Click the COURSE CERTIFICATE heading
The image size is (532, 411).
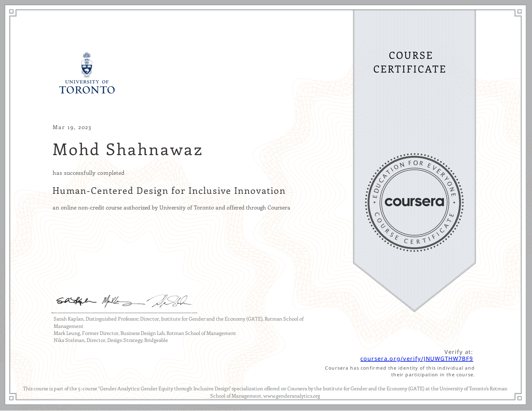click(410, 62)
